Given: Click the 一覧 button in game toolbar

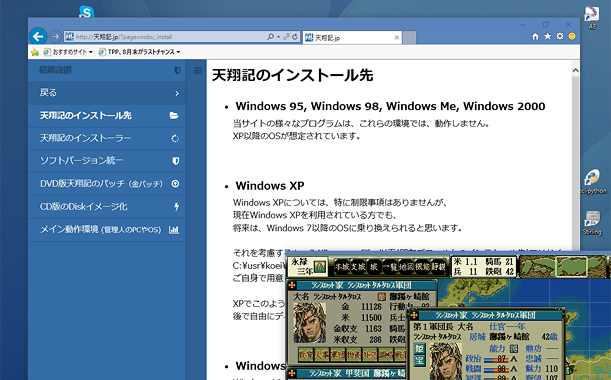Looking at the screenshot, I should [x=390, y=267].
